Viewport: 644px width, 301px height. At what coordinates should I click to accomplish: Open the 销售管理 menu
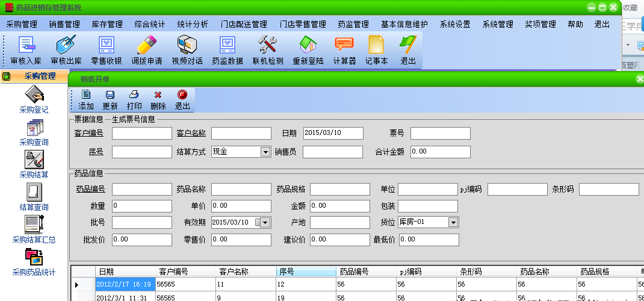64,24
